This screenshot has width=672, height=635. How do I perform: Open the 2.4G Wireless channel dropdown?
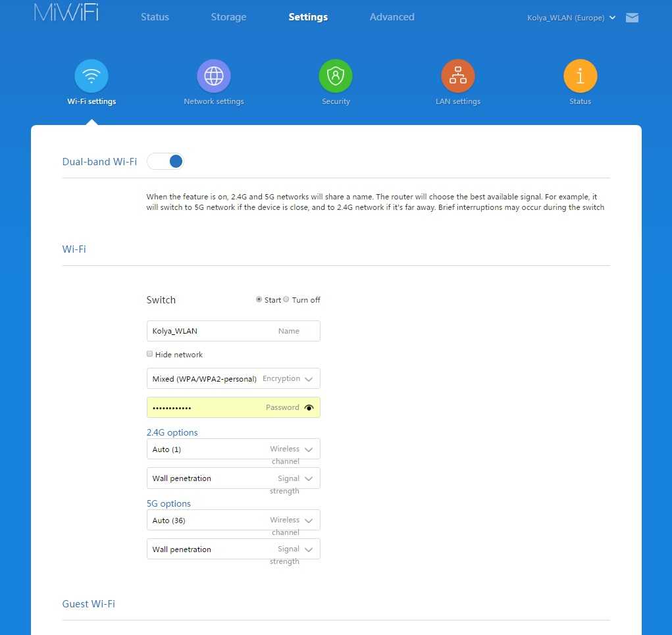click(x=234, y=449)
